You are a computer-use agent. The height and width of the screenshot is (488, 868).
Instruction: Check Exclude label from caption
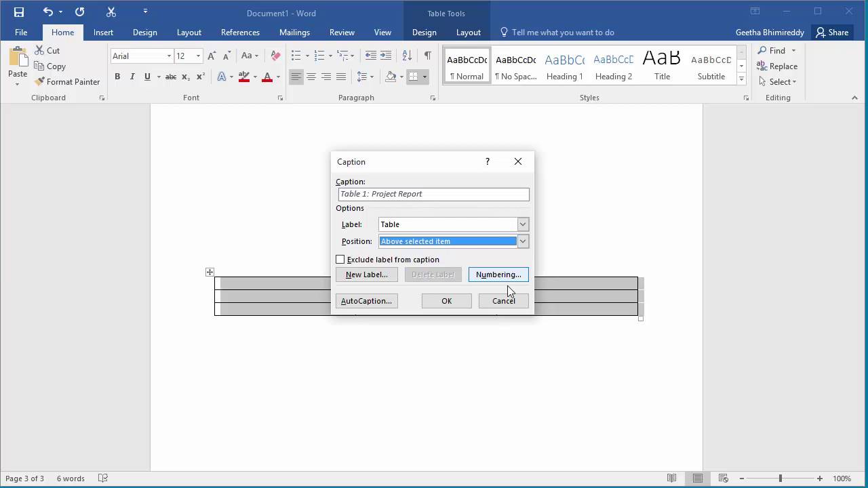pos(340,260)
